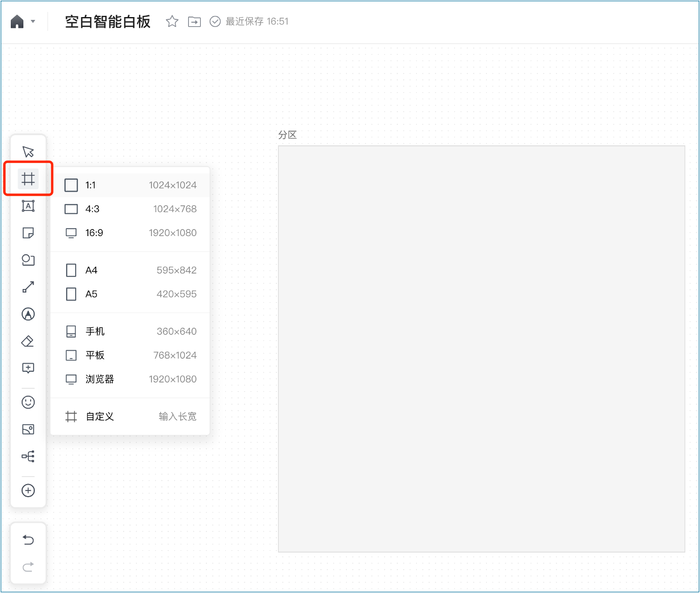The image size is (700, 593).
Task: Expand more tools with plus icon
Action: [x=28, y=490]
